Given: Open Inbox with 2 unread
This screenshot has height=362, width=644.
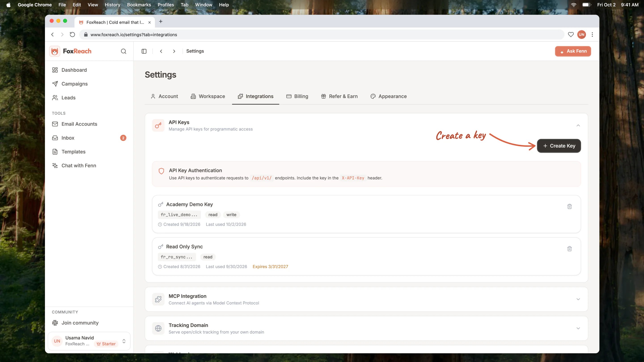Looking at the screenshot, I should [x=89, y=138].
